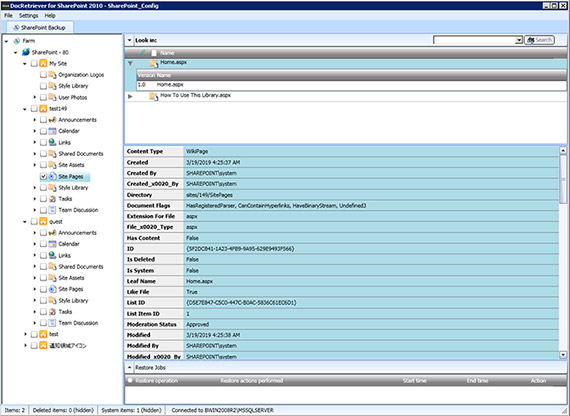570x416 pixels.
Task: Check the quest site checkbox
Action: [34, 221]
